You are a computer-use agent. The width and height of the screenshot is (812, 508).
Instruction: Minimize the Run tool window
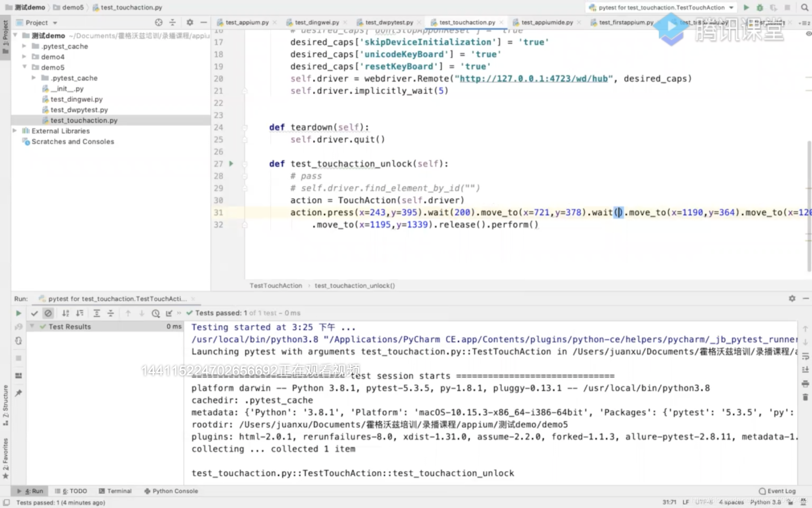click(x=806, y=298)
